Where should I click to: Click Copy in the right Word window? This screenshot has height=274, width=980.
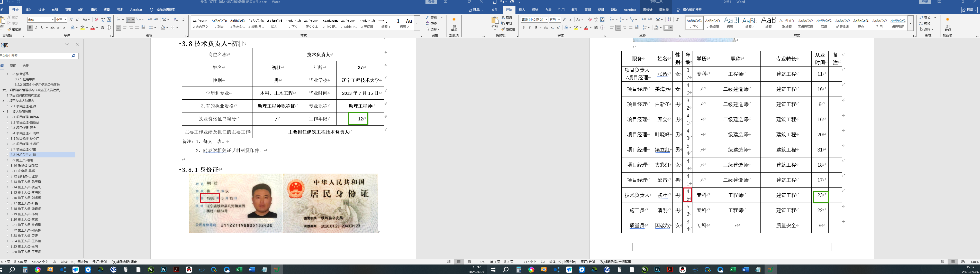pos(506,24)
